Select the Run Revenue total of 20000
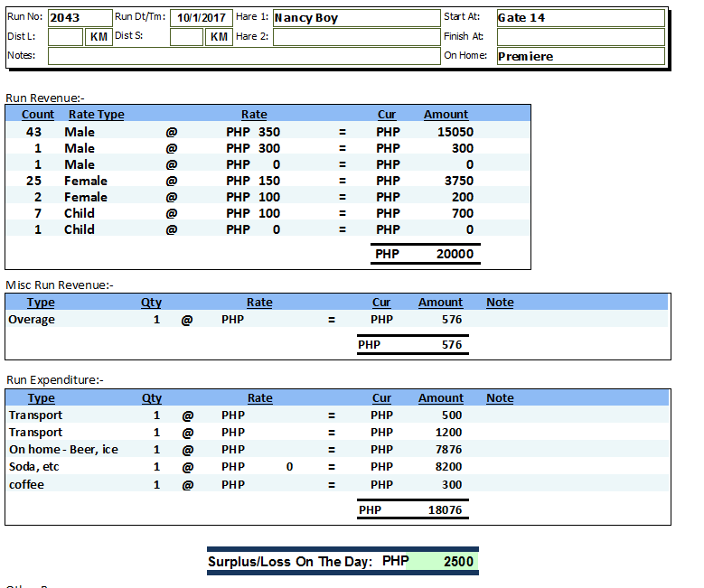The image size is (704, 588). [455, 255]
